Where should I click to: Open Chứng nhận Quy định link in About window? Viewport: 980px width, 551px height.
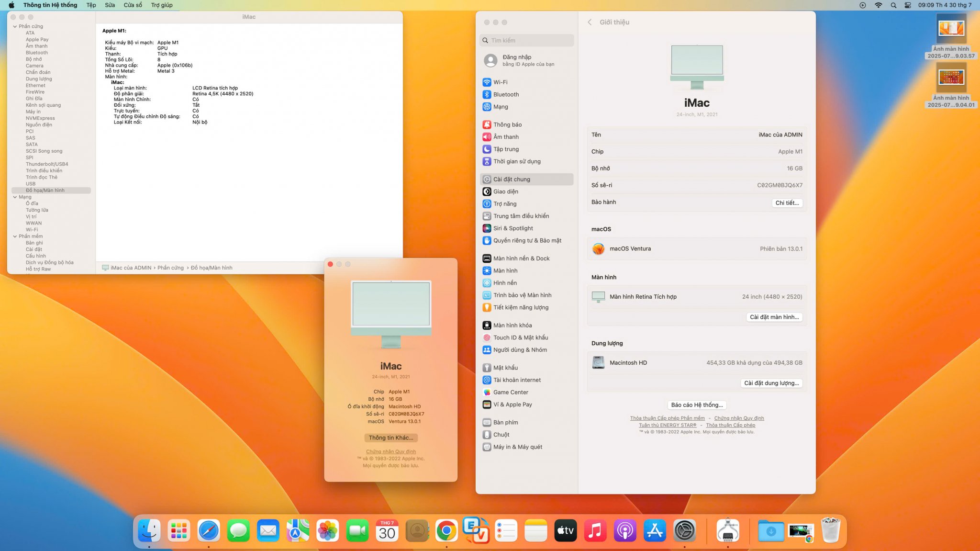tap(390, 451)
